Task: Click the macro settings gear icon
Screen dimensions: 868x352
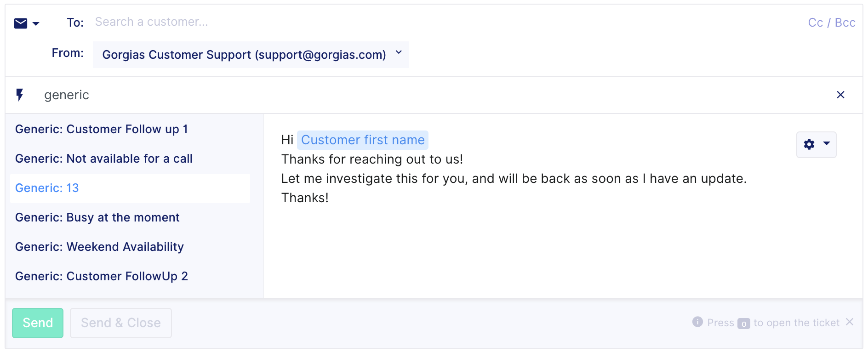Action: pyautogui.click(x=809, y=144)
